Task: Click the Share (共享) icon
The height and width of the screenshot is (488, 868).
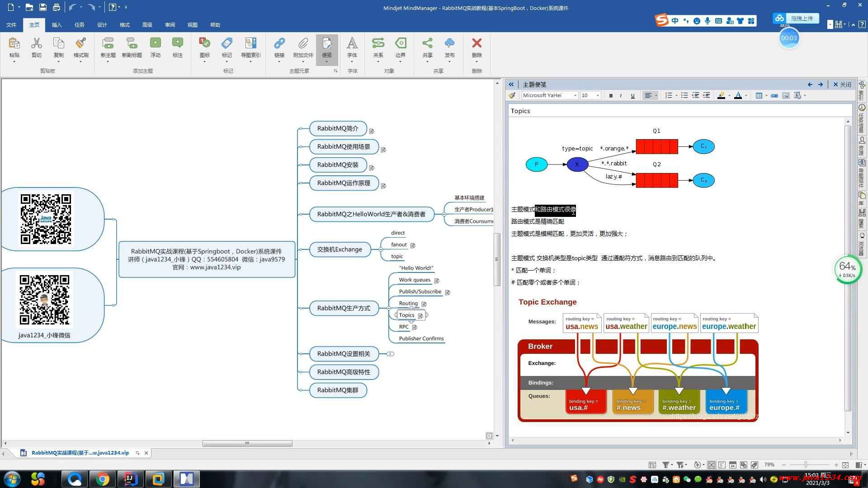Action: point(427,43)
